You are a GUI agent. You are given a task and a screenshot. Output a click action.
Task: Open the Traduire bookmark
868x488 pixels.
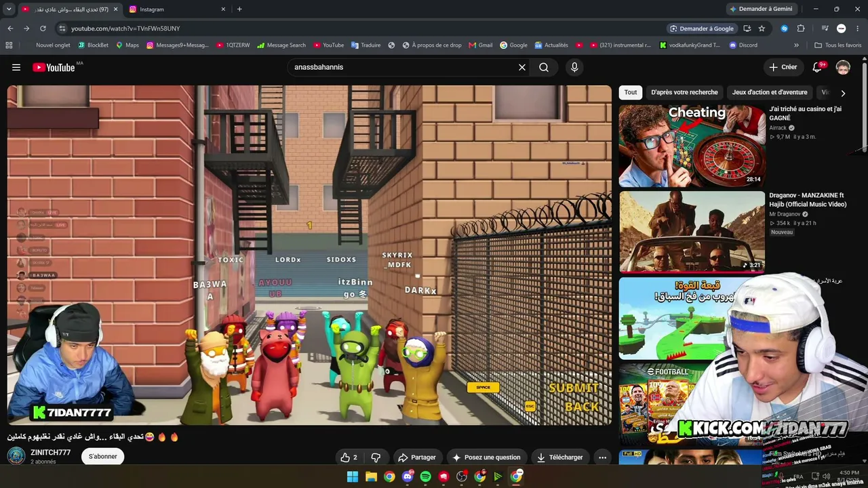pyautogui.click(x=366, y=45)
